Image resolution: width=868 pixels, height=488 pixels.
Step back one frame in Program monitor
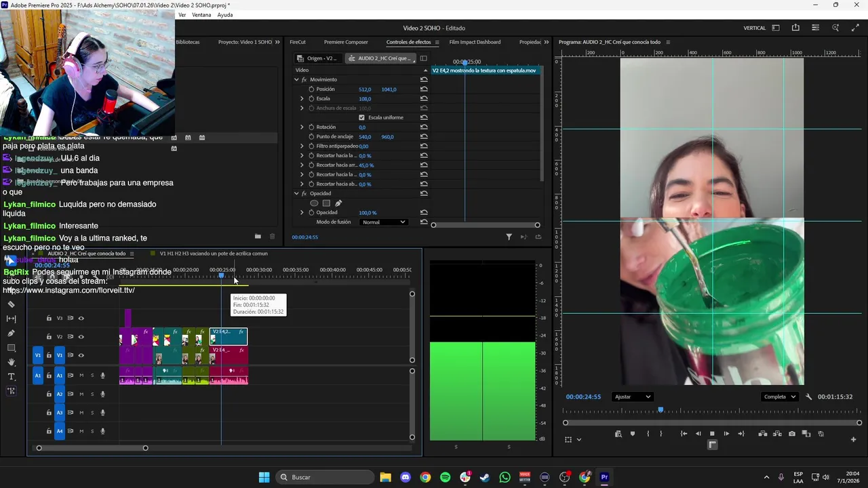(698, 434)
